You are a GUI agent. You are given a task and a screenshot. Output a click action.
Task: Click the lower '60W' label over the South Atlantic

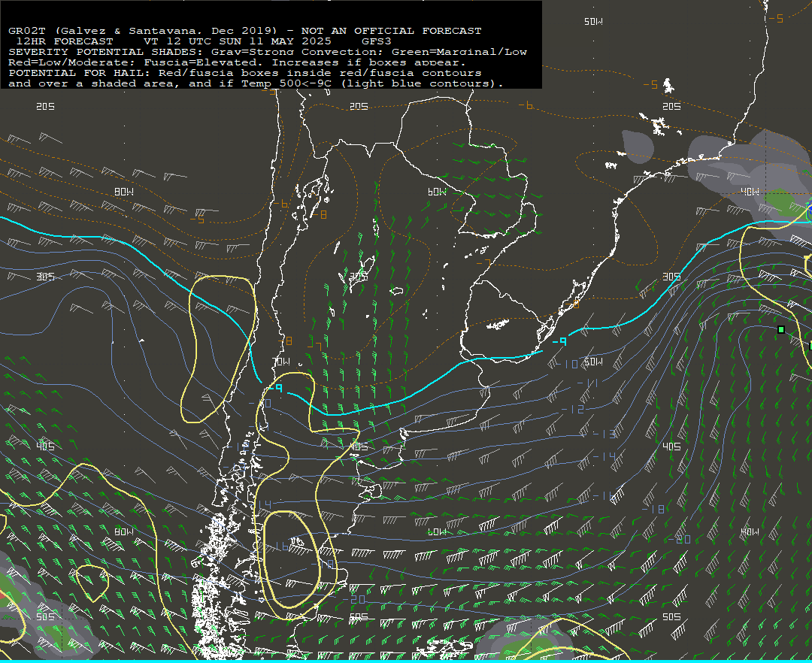437,532
